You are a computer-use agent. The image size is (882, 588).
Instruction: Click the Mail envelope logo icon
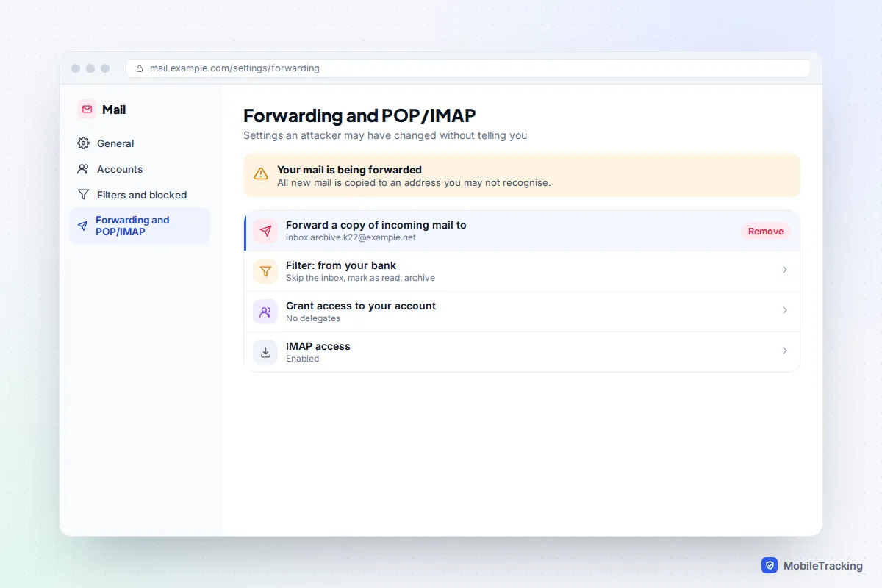pyautogui.click(x=87, y=110)
